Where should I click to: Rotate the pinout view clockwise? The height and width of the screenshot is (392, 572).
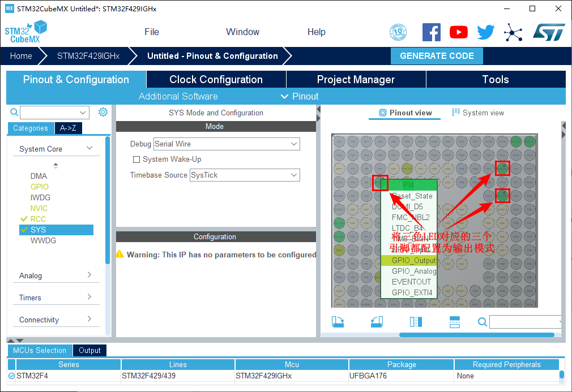point(338,322)
